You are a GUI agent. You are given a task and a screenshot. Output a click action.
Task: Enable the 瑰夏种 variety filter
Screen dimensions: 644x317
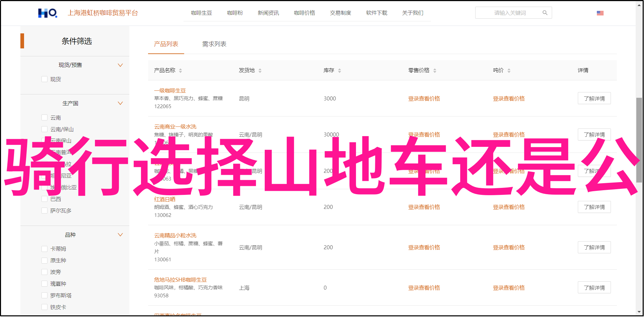pyautogui.click(x=44, y=284)
